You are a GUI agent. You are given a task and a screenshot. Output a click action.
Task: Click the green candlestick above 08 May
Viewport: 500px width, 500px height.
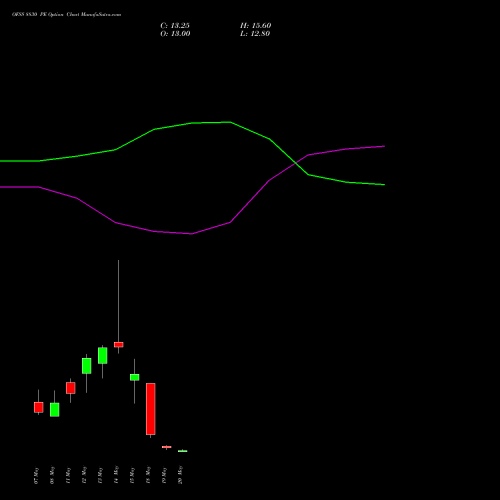click(x=55, y=410)
